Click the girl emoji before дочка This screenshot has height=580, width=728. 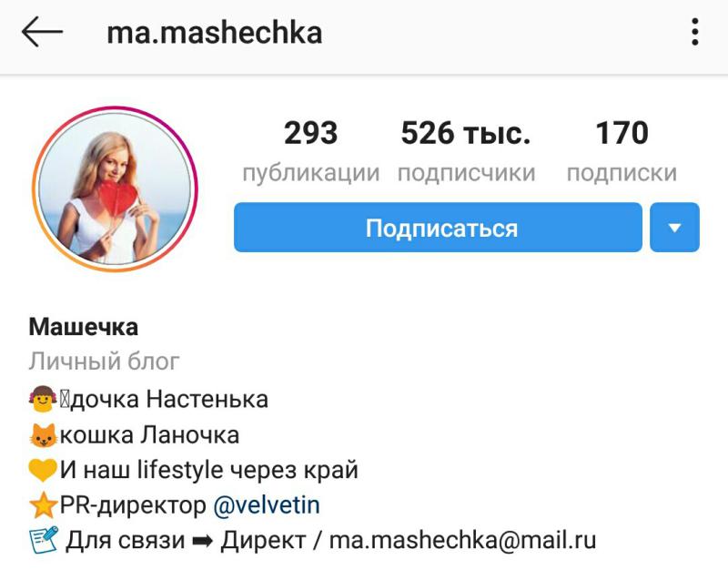43,400
